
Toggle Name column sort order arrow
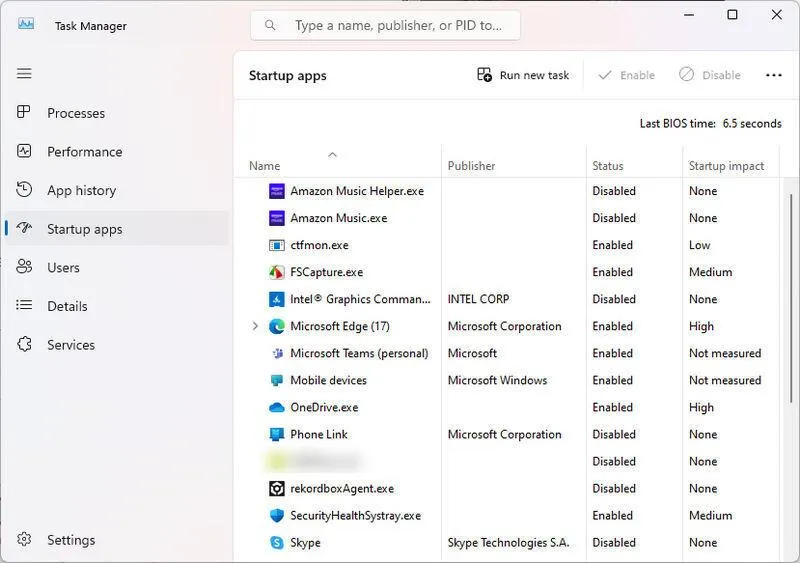coord(333,154)
